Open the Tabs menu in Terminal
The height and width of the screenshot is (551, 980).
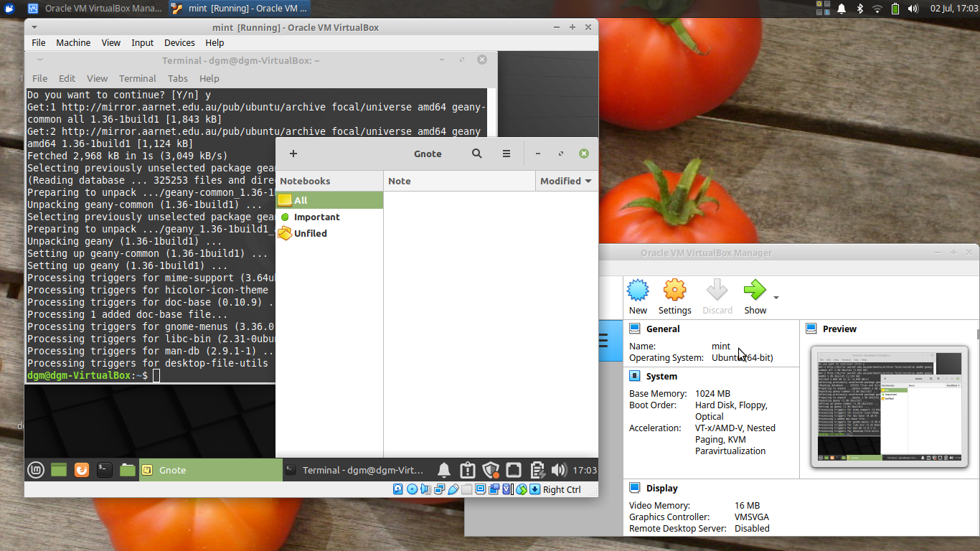(x=177, y=78)
